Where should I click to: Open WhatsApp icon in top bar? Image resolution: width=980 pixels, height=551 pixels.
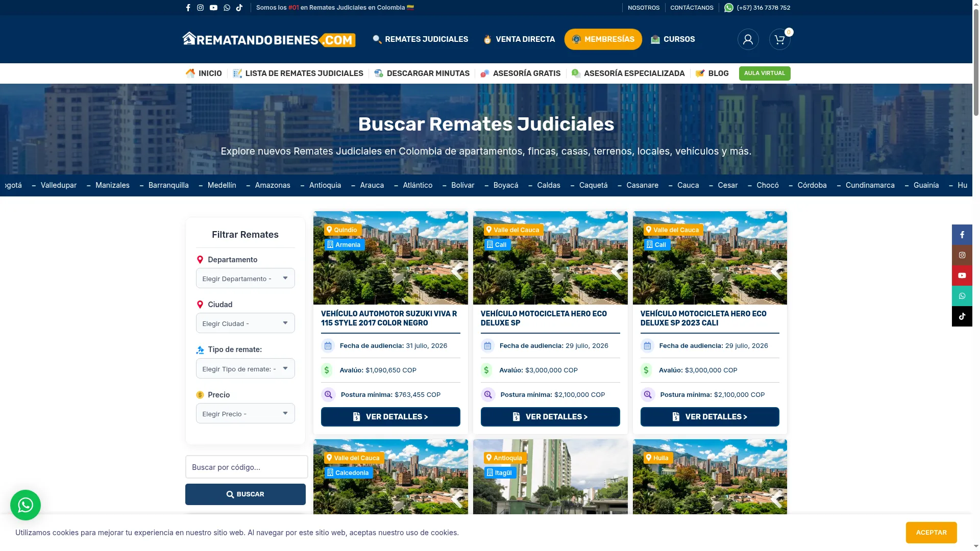227,8
